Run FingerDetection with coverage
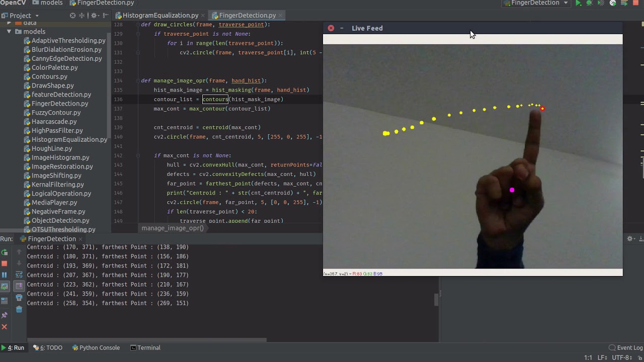This screenshot has width=644, height=362. (x=600, y=3)
